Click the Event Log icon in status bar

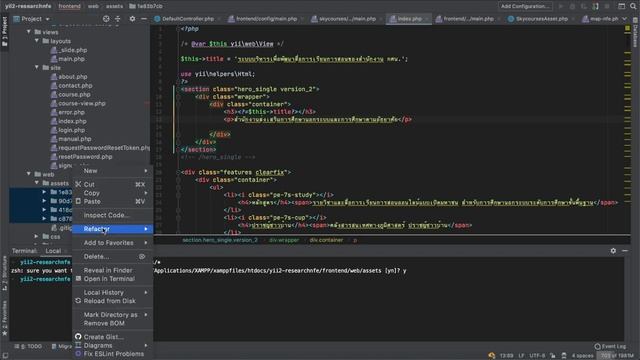[x=598, y=346]
